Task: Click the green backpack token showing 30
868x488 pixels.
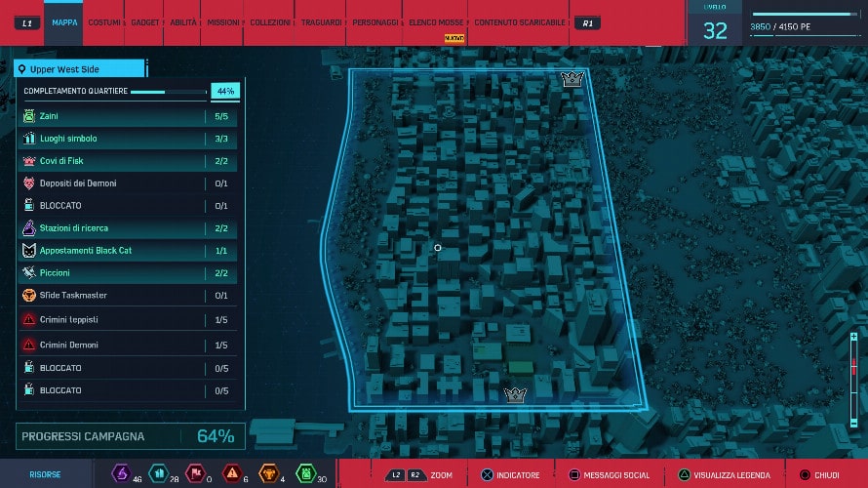Action: (x=304, y=474)
